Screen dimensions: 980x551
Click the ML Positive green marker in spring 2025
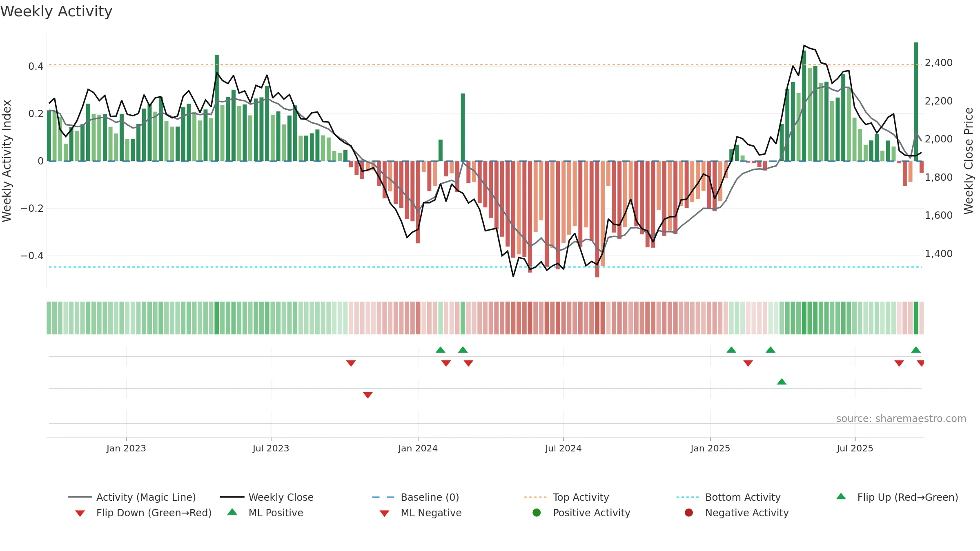pos(782,382)
